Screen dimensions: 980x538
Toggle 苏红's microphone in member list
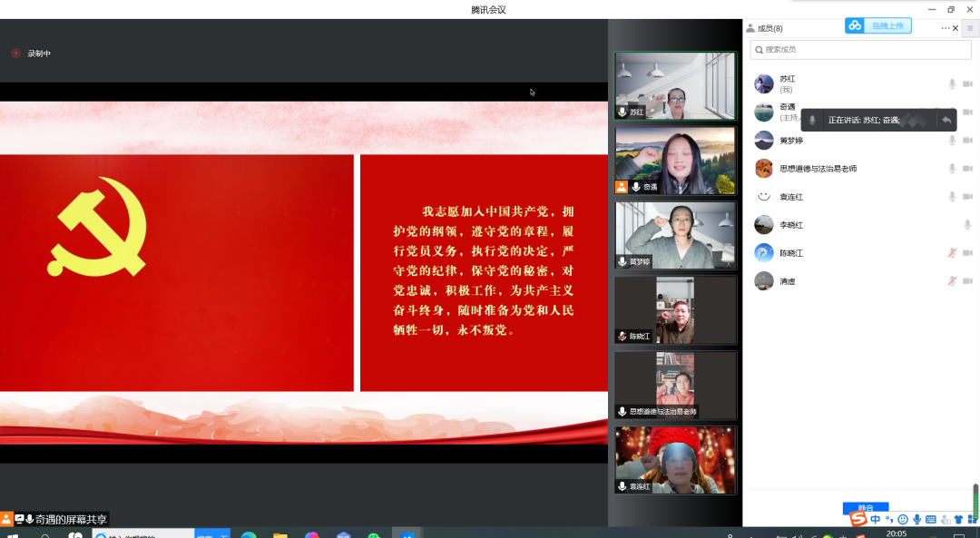pyautogui.click(x=952, y=84)
